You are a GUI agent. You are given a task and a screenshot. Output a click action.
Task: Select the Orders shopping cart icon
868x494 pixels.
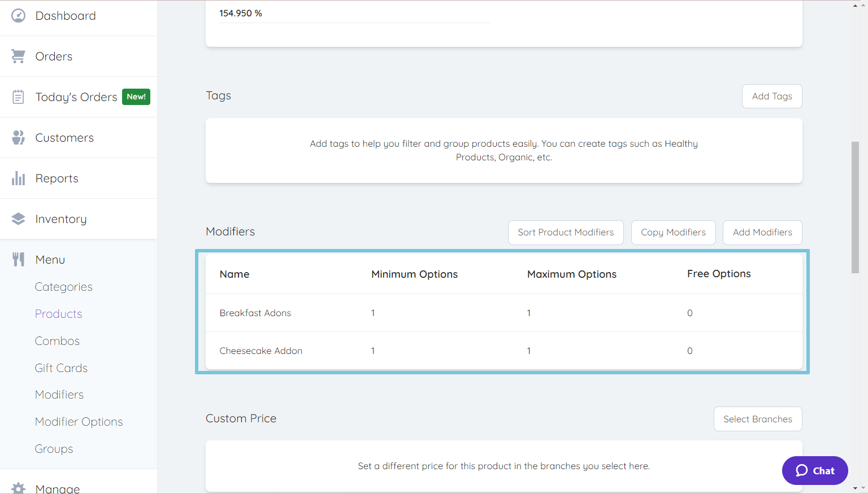18,56
